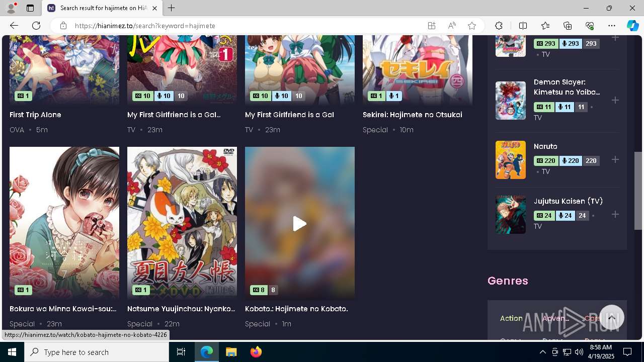Open Bokura wa Minna Kawai-sou poster
Screen dimensions: 644x362
[x=64, y=223]
